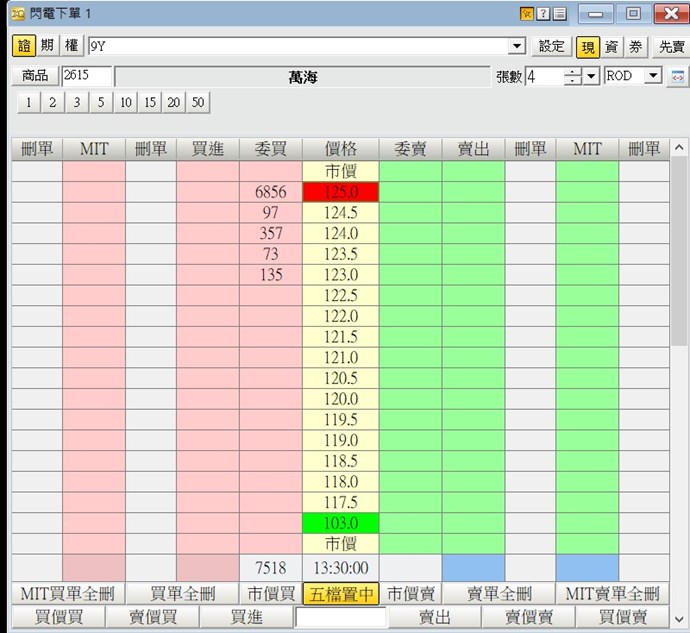Open the help question mark icon
The image size is (690, 633).
(543, 14)
